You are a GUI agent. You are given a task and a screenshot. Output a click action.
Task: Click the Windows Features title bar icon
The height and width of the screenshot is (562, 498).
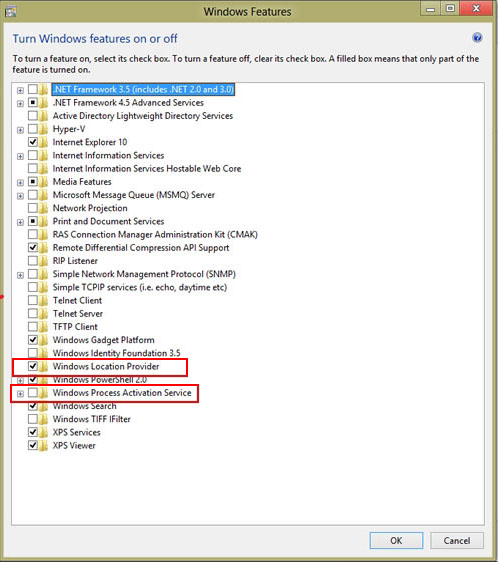[11, 12]
